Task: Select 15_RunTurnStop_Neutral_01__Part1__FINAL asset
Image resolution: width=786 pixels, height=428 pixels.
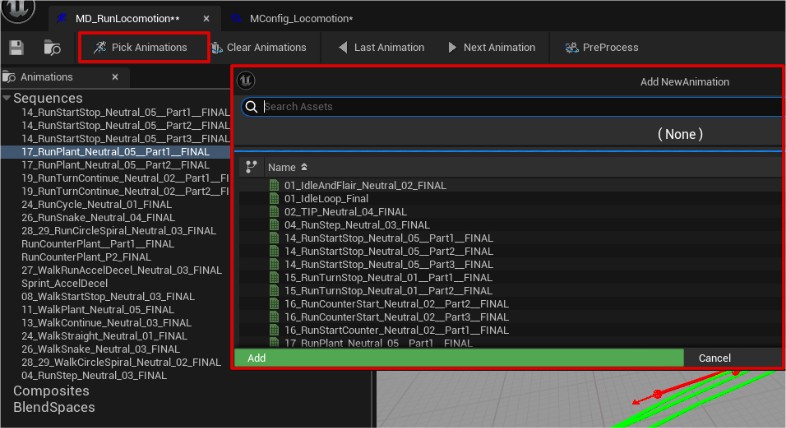Action: 388,278
